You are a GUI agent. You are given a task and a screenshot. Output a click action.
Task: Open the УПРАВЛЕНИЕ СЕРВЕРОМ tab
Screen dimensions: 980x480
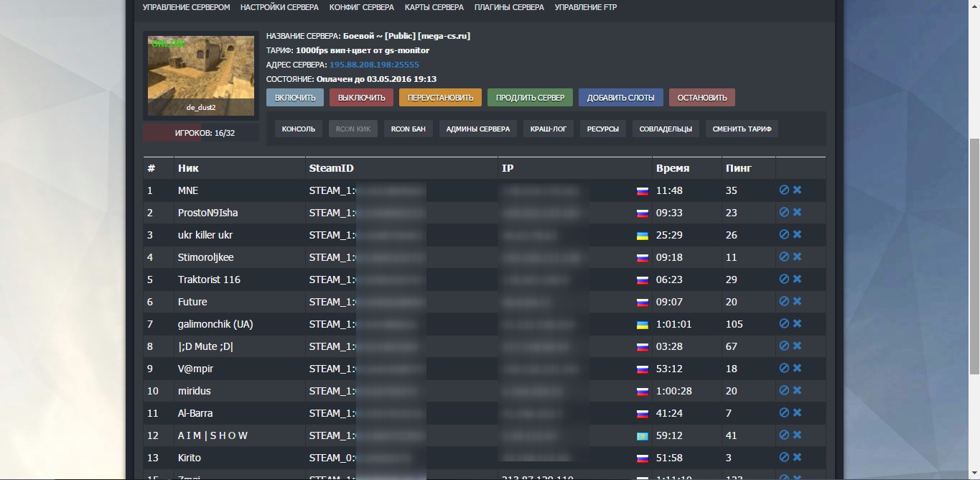(x=186, y=7)
